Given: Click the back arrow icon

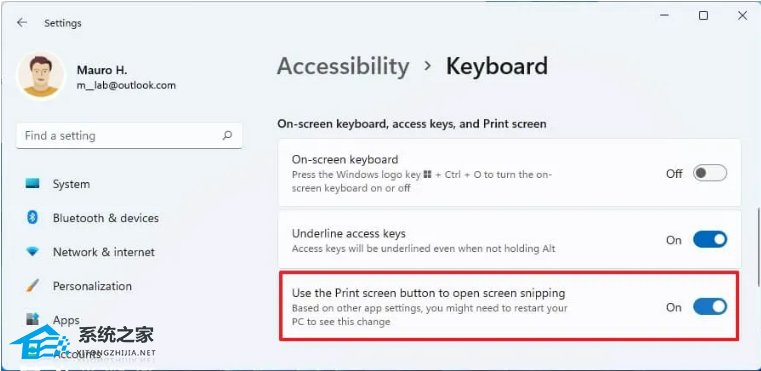Looking at the screenshot, I should tap(22, 23).
